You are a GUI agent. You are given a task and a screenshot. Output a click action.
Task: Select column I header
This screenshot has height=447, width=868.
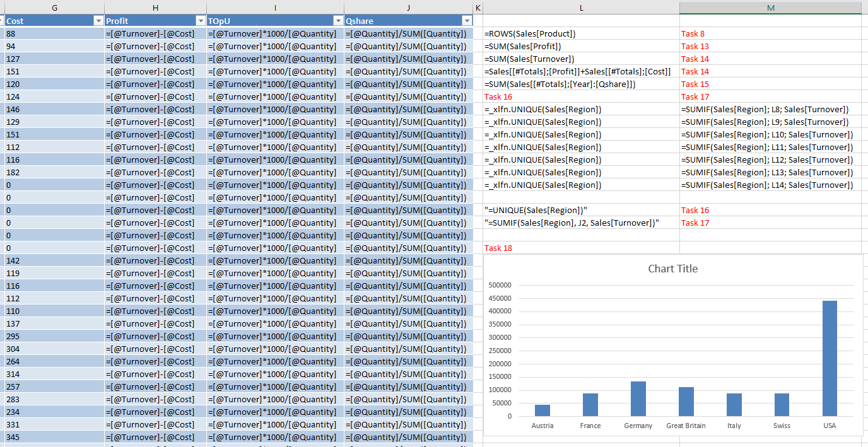pos(275,8)
